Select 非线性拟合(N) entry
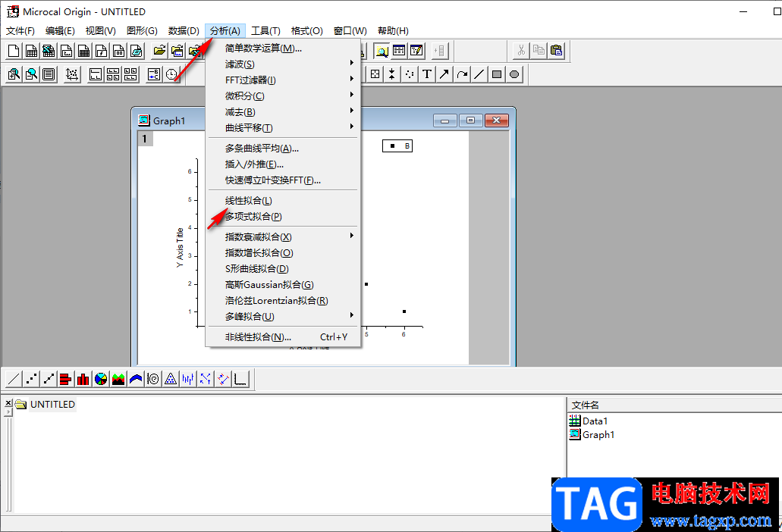The image size is (782, 532). [x=283, y=337]
